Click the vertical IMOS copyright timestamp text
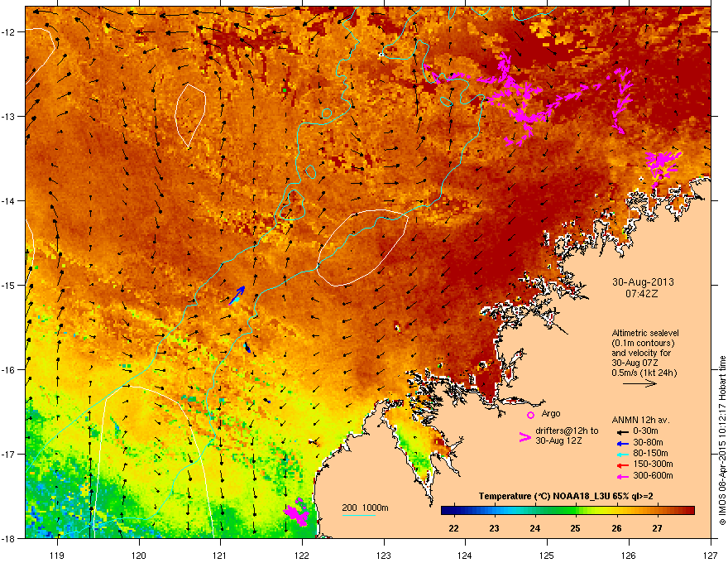The width and height of the screenshot is (728, 563). coord(722,440)
